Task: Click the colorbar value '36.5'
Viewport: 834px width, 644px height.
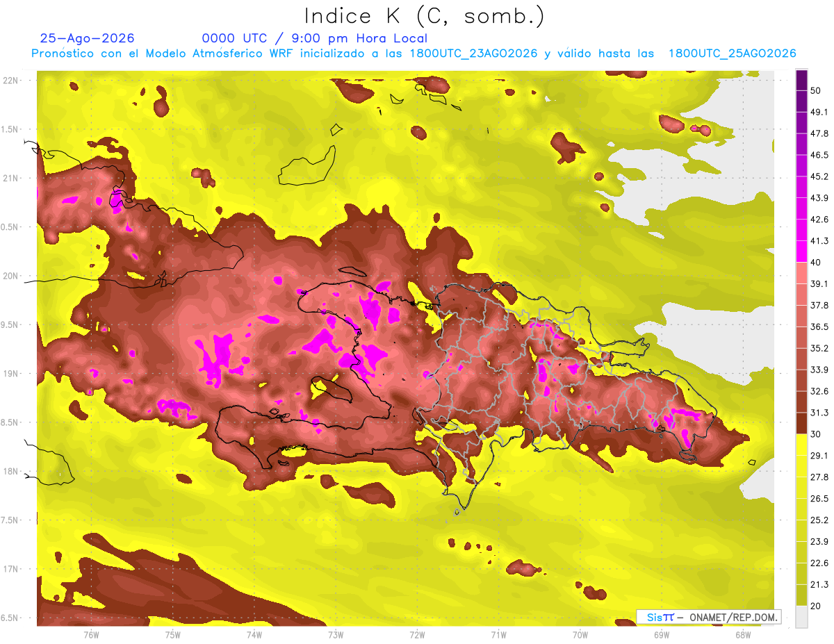Action: click(x=819, y=327)
